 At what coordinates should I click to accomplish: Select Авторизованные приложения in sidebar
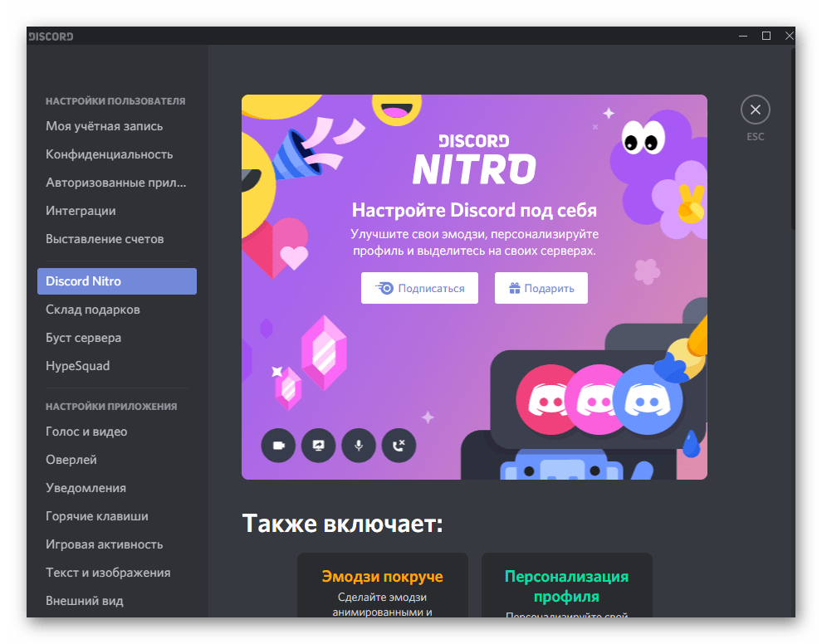click(116, 183)
